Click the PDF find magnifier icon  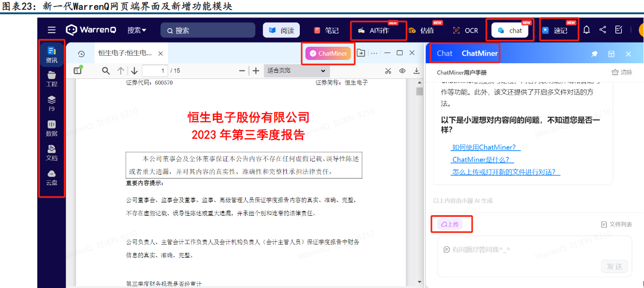coord(106,71)
